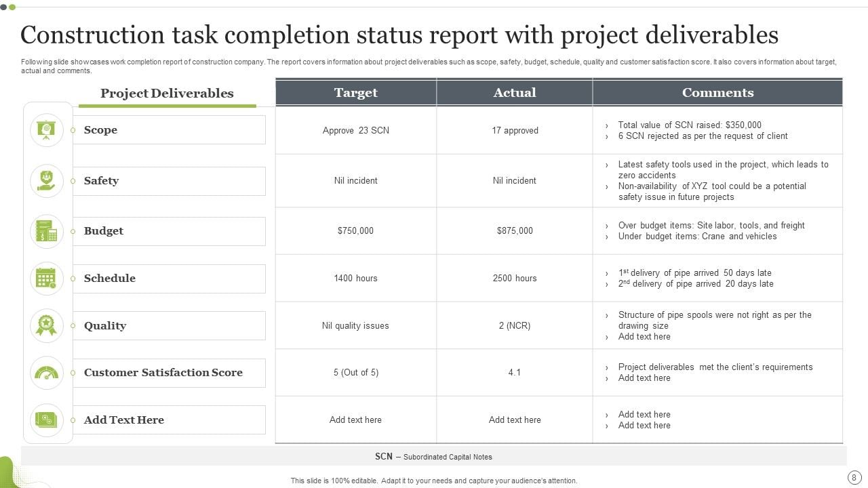Select the Budget deliverable label box
This screenshot has height=488, width=868.
coord(169,231)
